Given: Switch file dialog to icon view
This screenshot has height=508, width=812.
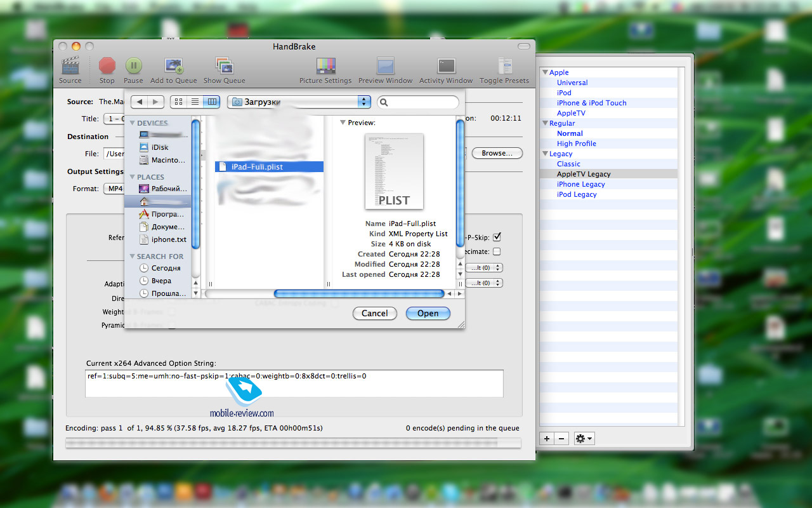Looking at the screenshot, I should [x=178, y=102].
